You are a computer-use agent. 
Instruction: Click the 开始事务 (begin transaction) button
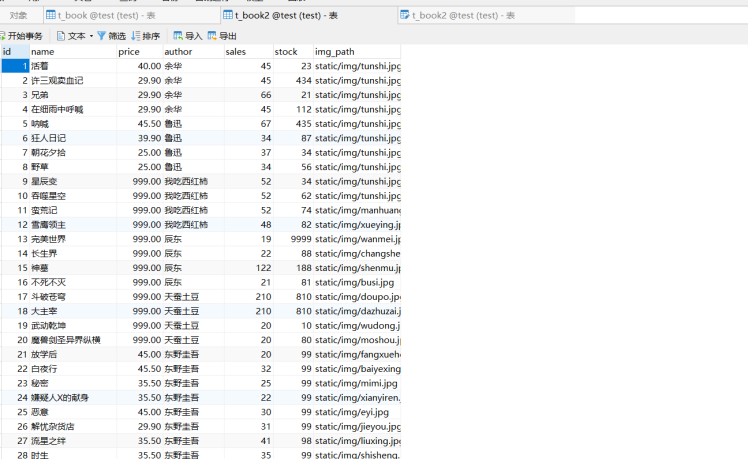[x=21, y=36]
